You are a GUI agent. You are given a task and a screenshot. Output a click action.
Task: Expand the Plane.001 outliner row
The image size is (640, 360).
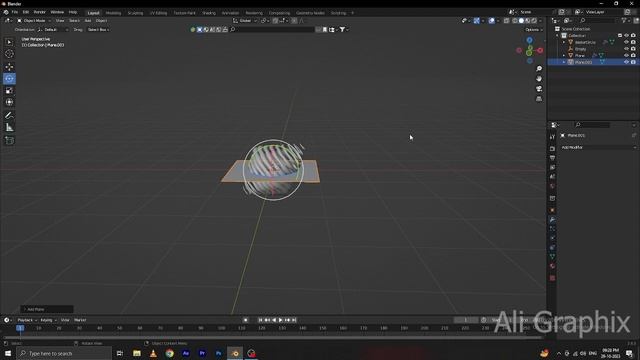click(564, 62)
